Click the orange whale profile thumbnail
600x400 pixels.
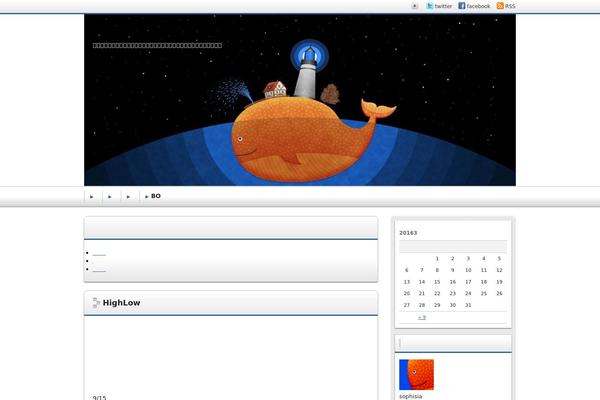pyautogui.click(x=416, y=374)
